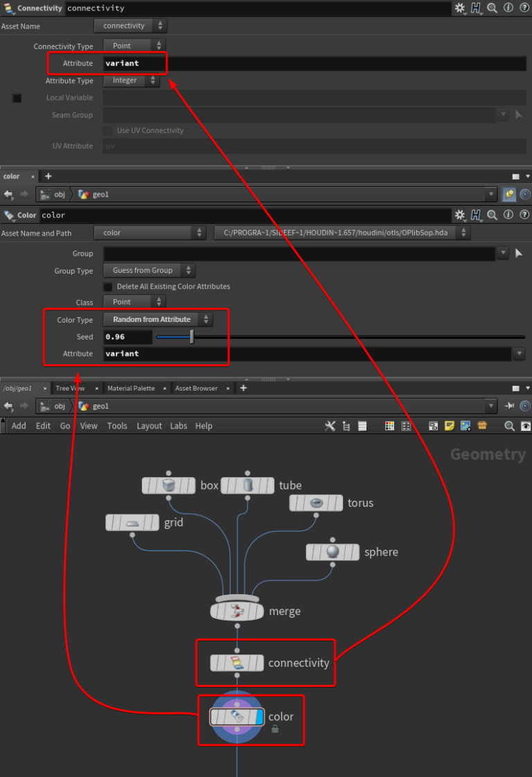Toggle the Local Variable checkbox
The width and height of the screenshot is (532, 777).
pyautogui.click(x=17, y=98)
